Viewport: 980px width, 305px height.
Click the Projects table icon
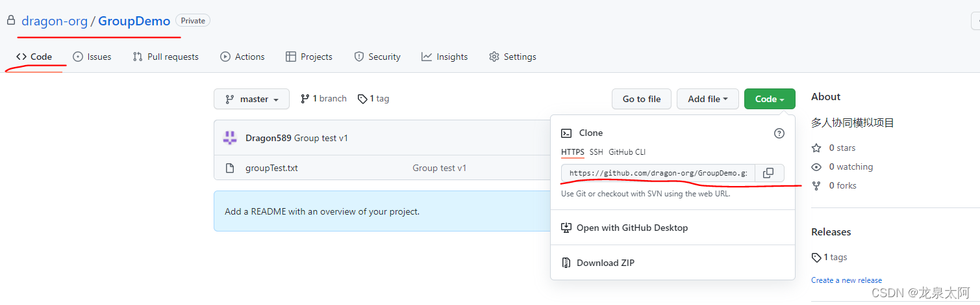tap(291, 57)
